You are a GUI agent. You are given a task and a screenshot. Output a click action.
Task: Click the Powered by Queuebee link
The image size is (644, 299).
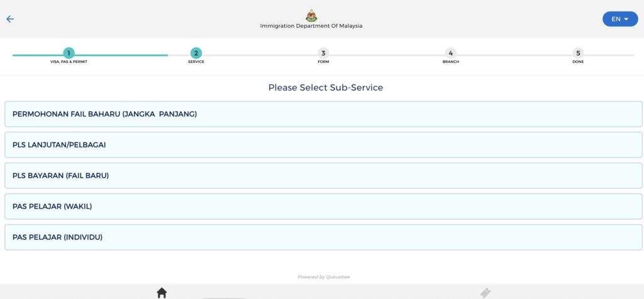(x=324, y=277)
